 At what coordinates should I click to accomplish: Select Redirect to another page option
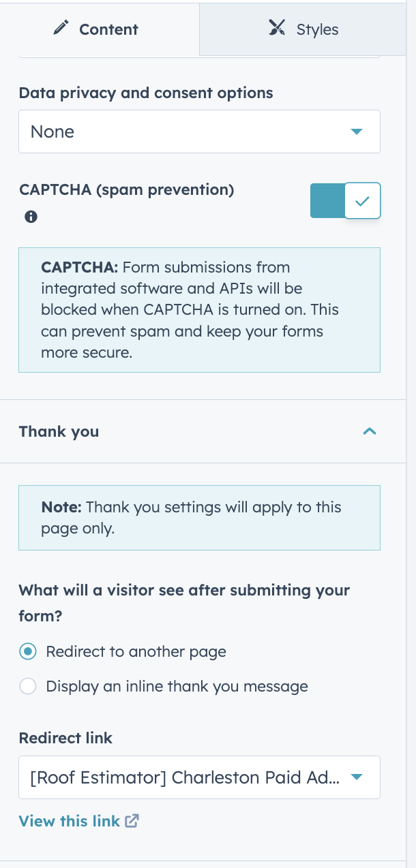click(28, 651)
